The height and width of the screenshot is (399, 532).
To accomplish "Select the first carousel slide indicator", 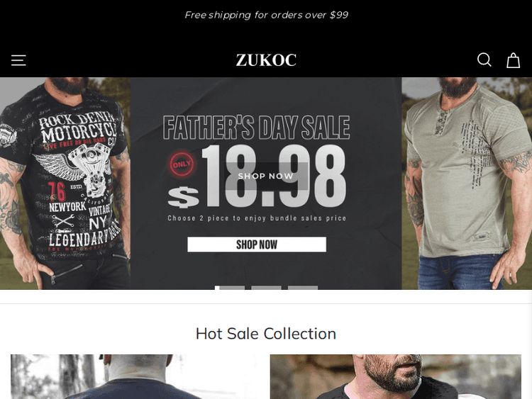I will (x=229, y=288).
